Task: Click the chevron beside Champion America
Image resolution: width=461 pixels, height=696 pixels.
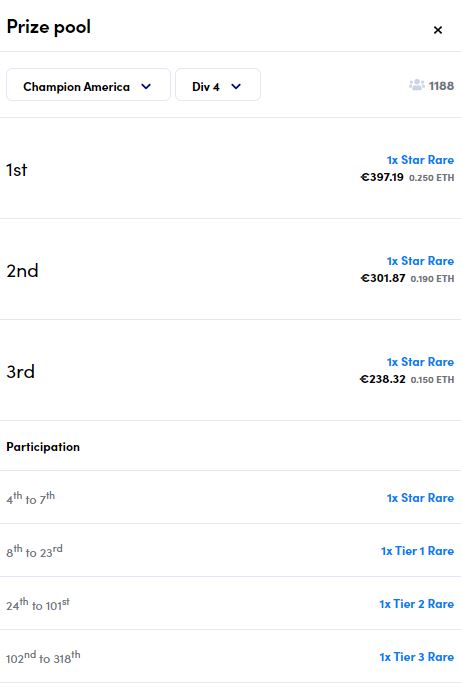Action: (x=146, y=87)
